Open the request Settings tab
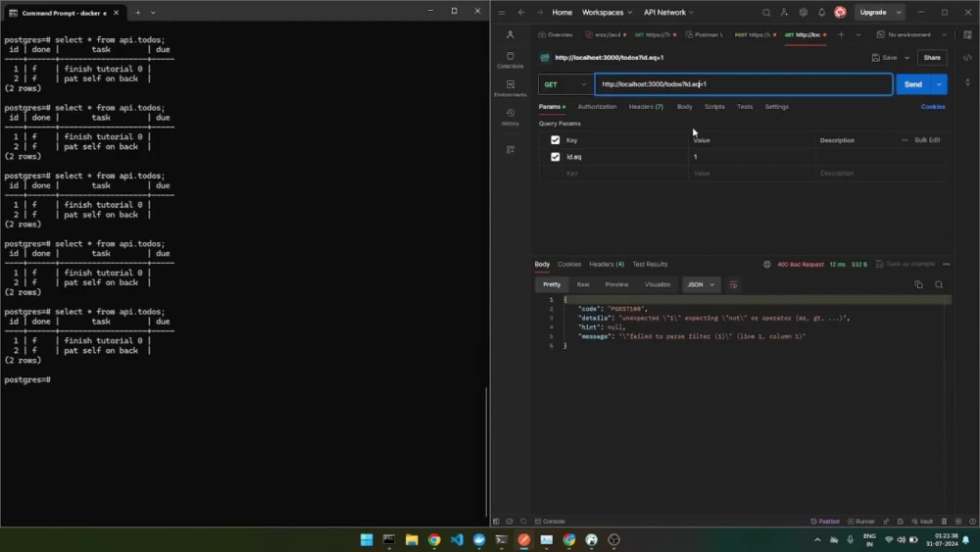This screenshot has width=980, height=552. click(x=776, y=107)
